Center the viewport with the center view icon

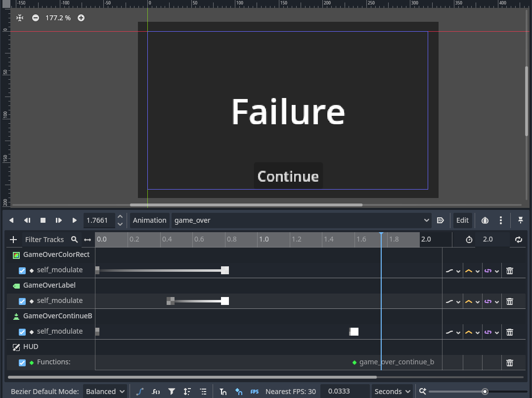(20, 18)
